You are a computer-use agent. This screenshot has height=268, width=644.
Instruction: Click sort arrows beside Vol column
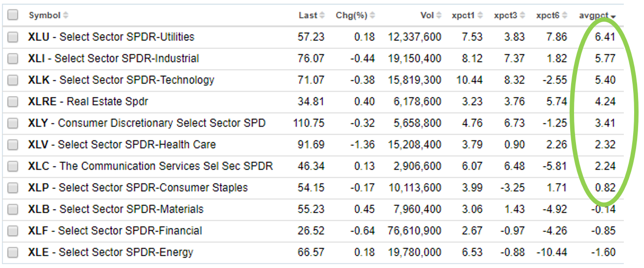(x=439, y=16)
